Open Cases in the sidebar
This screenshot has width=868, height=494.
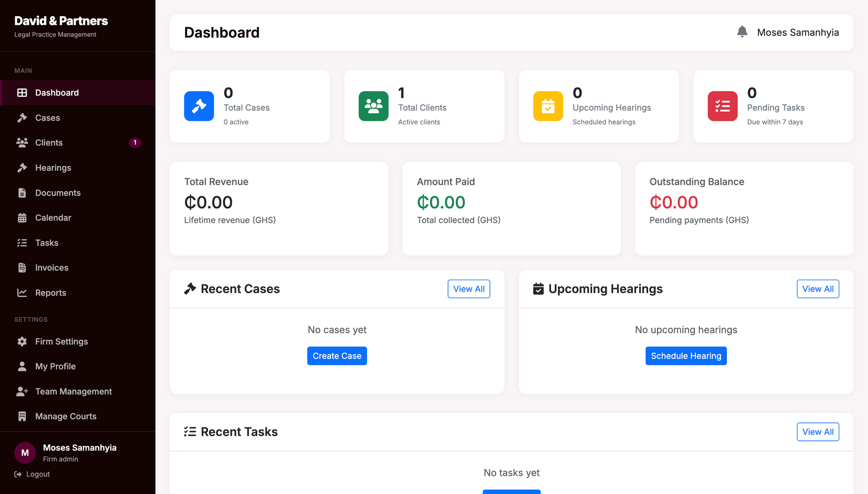[x=78, y=118]
